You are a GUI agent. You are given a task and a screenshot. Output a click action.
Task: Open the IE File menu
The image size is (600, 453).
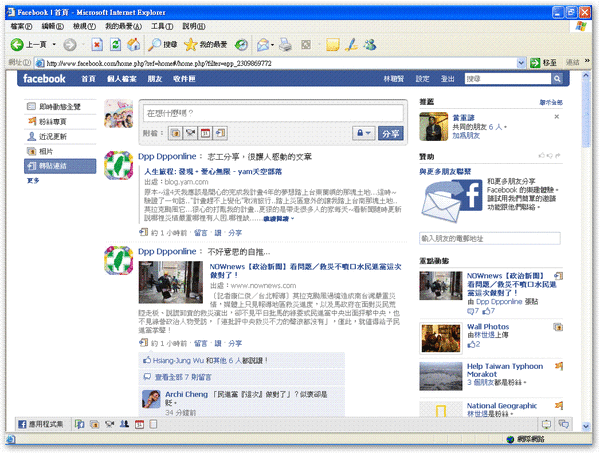21,26
